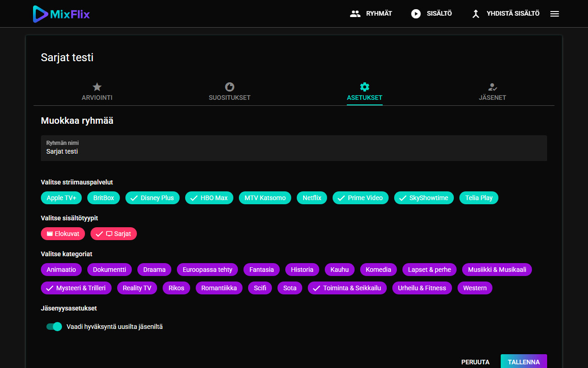Viewport: 588px width, 368px height.
Task: Switch to the Jäsenet tab
Action: tap(492, 92)
